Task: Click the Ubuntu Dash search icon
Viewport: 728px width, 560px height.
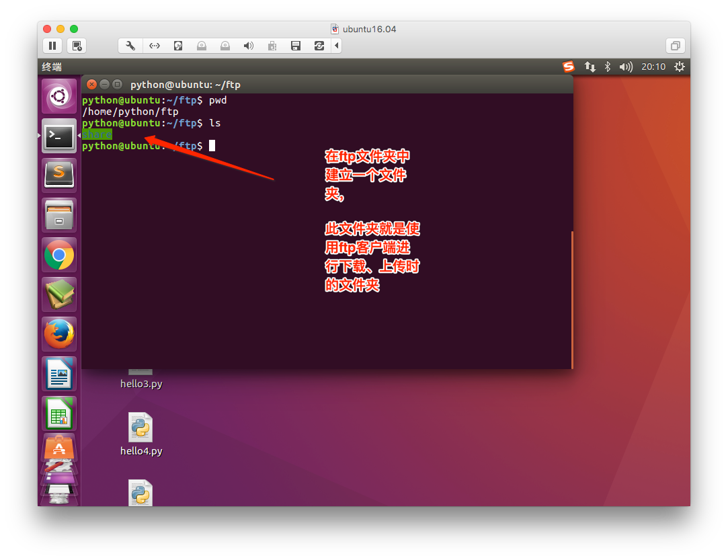Action: 59,97
